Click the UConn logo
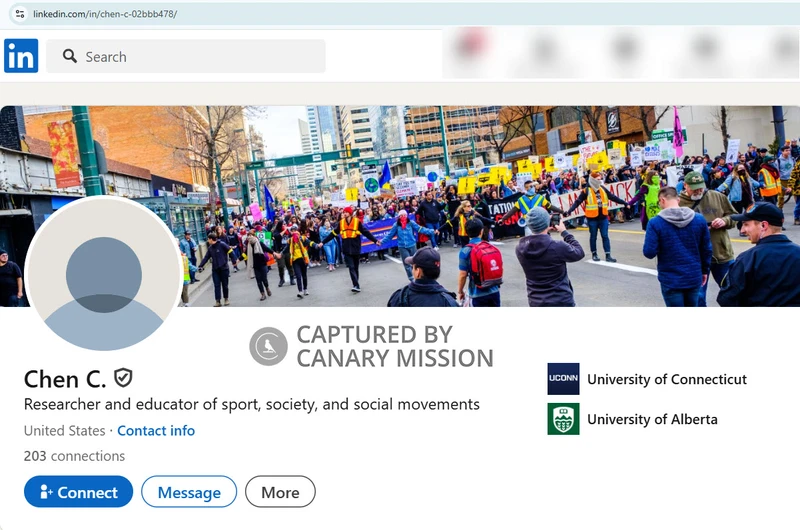Viewport: 800px width, 530px height. 563,379
